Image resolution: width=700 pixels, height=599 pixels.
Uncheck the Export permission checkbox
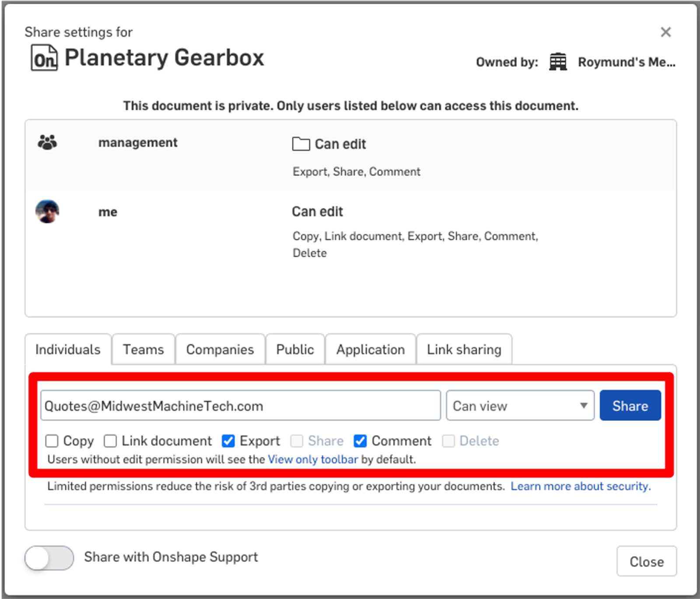[228, 441]
